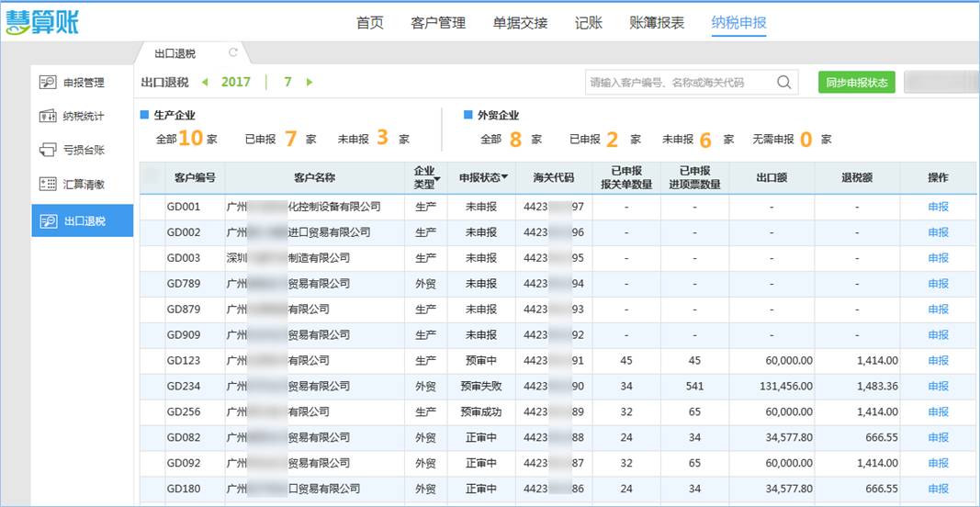Click 申报 link for customer GD001
The height and width of the screenshot is (507, 980).
coord(938,207)
